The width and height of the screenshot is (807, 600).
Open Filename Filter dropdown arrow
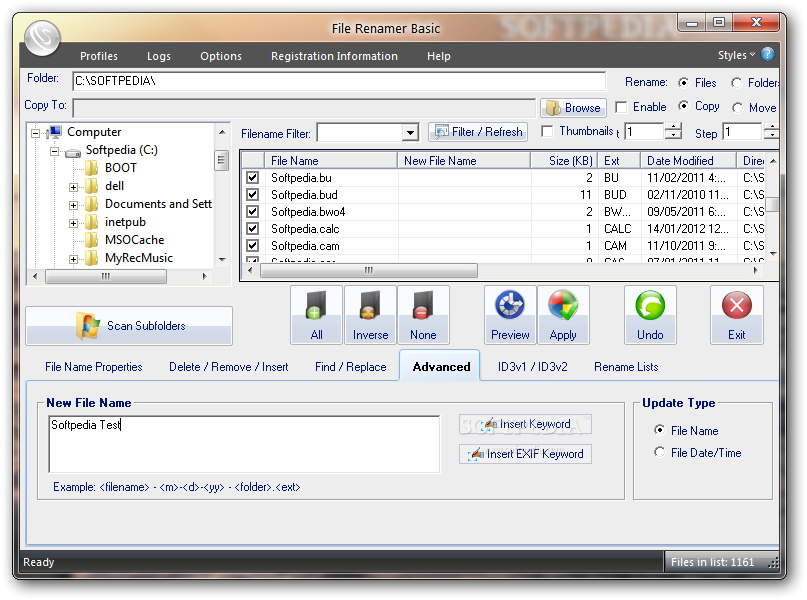coord(410,133)
